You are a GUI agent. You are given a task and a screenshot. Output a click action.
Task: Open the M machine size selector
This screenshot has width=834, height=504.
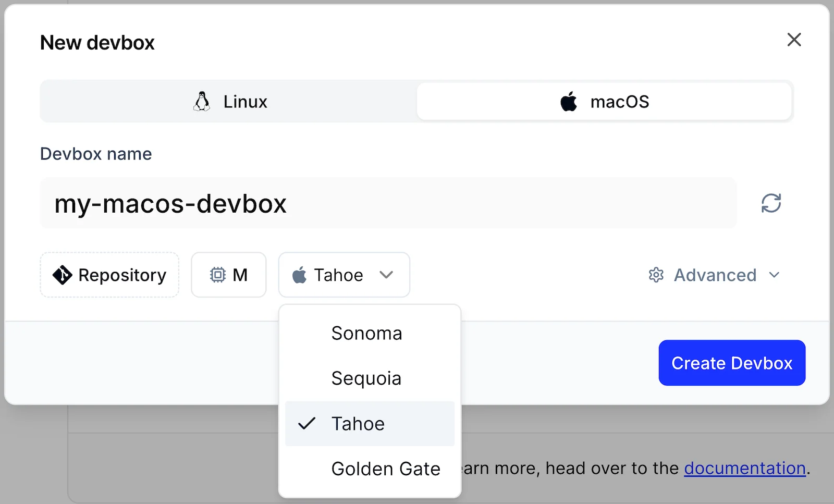[229, 275]
